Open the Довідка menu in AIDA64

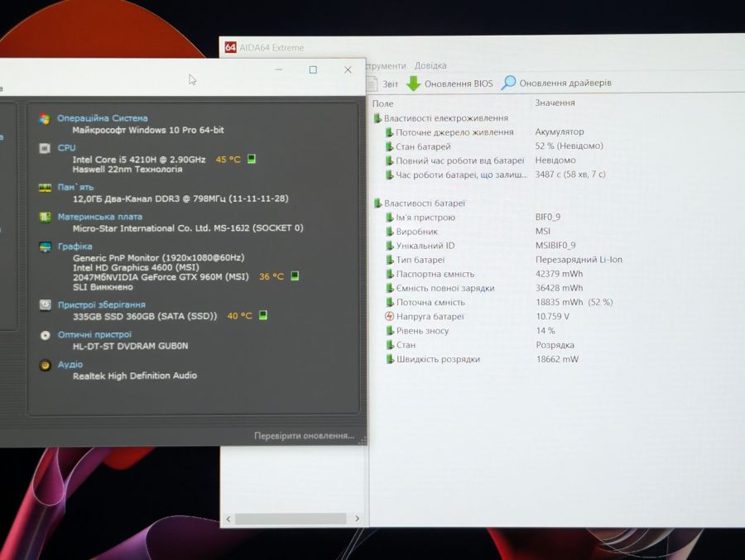pyautogui.click(x=430, y=65)
